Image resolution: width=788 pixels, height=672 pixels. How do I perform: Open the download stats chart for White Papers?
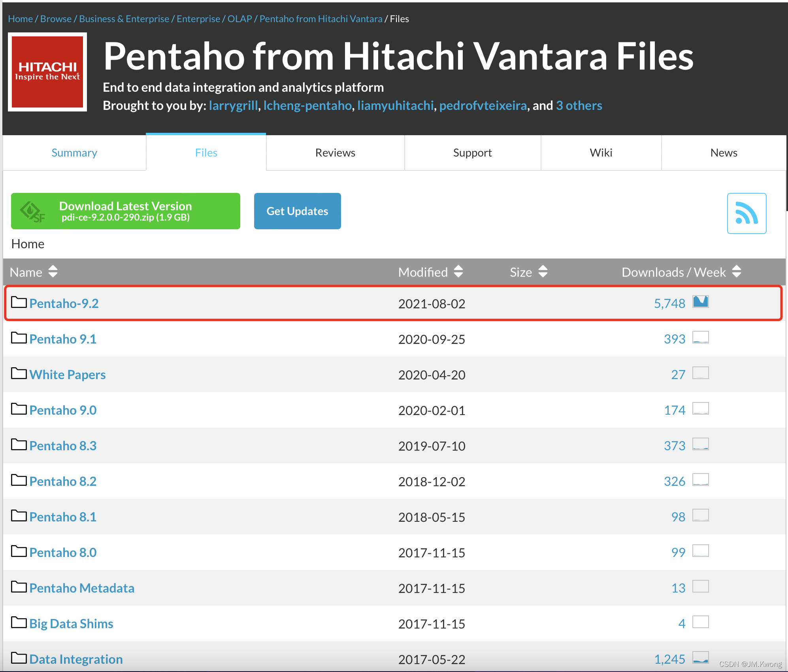(x=701, y=373)
